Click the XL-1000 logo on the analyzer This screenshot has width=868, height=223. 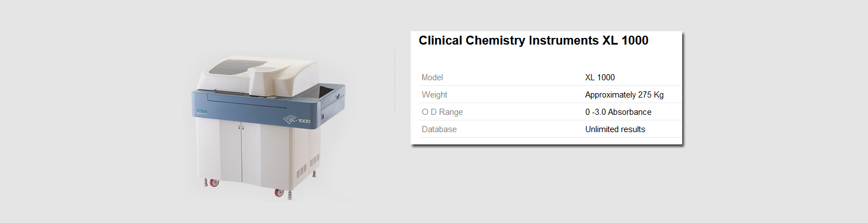click(297, 119)
